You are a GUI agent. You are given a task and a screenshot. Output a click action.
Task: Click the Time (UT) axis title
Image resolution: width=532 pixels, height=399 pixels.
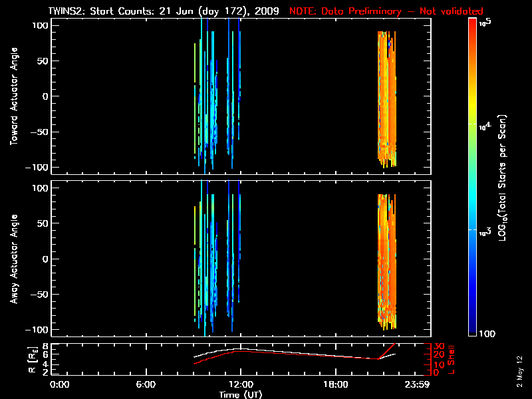pos(240,394)
